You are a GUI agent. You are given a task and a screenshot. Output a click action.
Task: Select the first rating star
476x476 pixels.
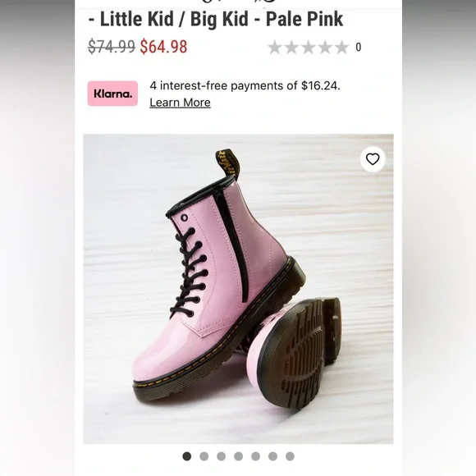(275, 48)
